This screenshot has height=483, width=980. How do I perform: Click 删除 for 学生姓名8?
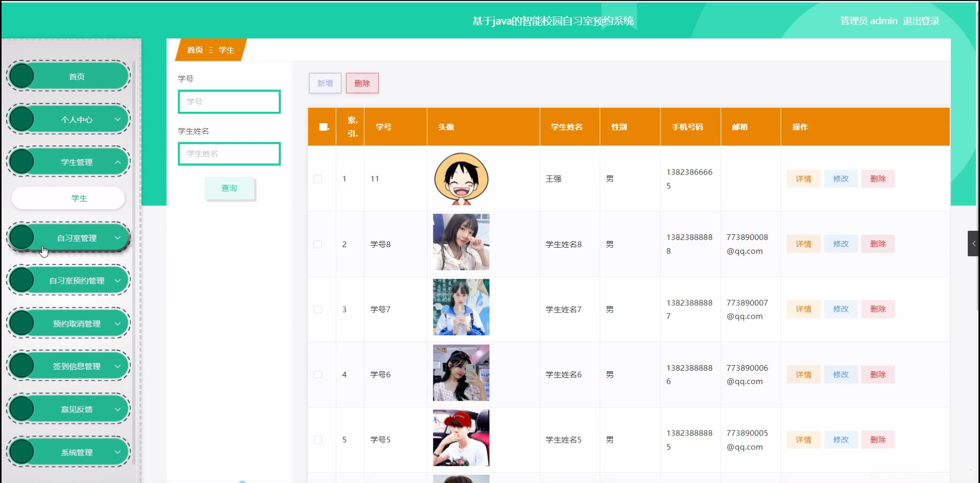click(x=878, y=244)
